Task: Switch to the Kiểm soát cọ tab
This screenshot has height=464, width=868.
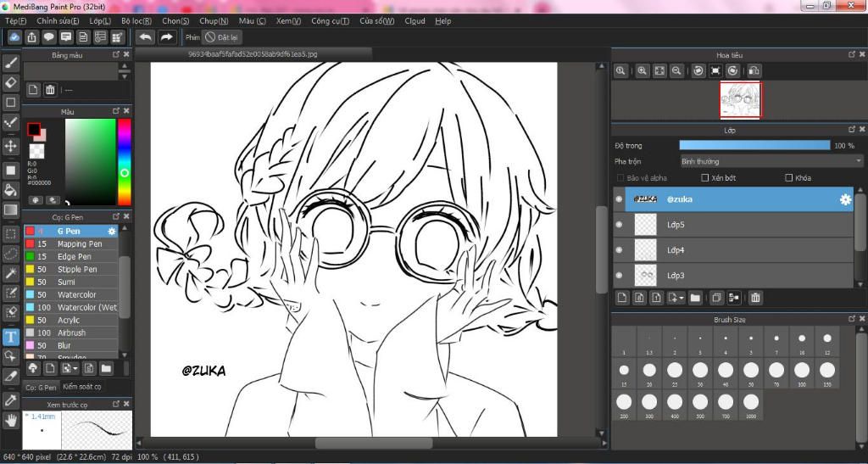Action: [82, 387]
